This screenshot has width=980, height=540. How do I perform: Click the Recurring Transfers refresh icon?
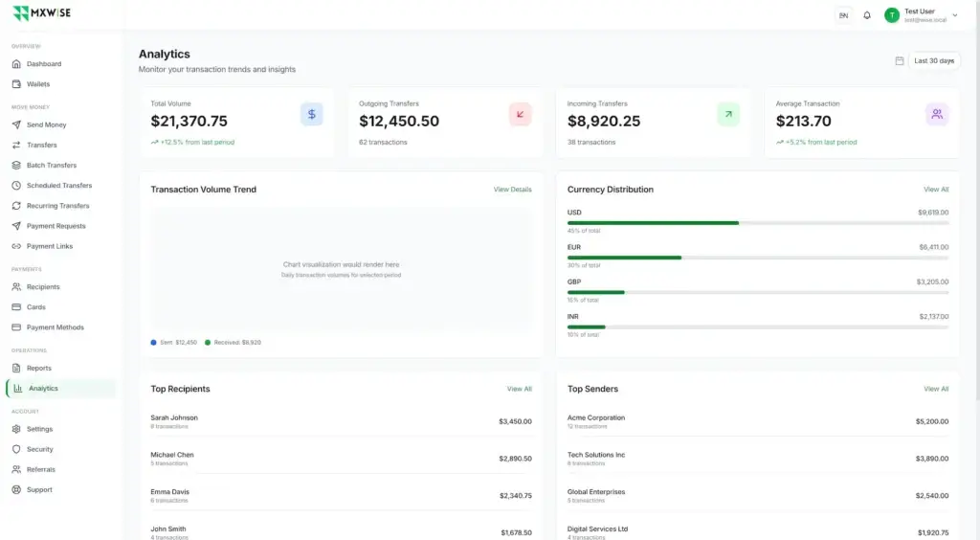pos(16,206)
